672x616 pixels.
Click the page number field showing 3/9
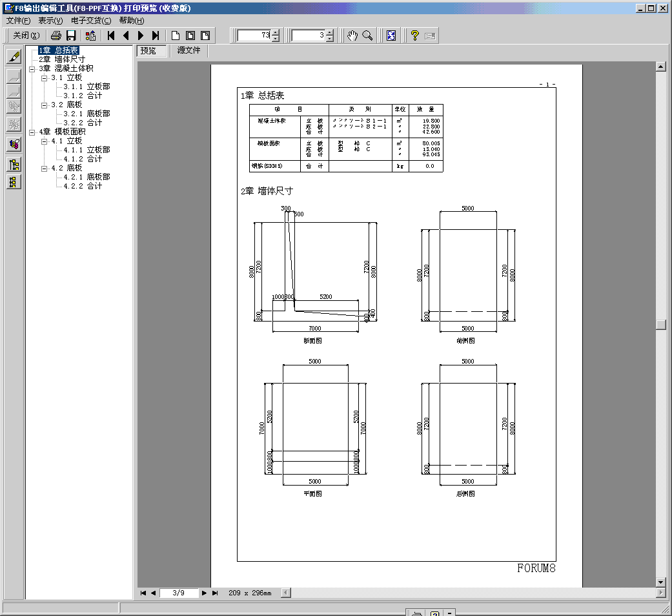pyautogui.click(x=179, y=593)
